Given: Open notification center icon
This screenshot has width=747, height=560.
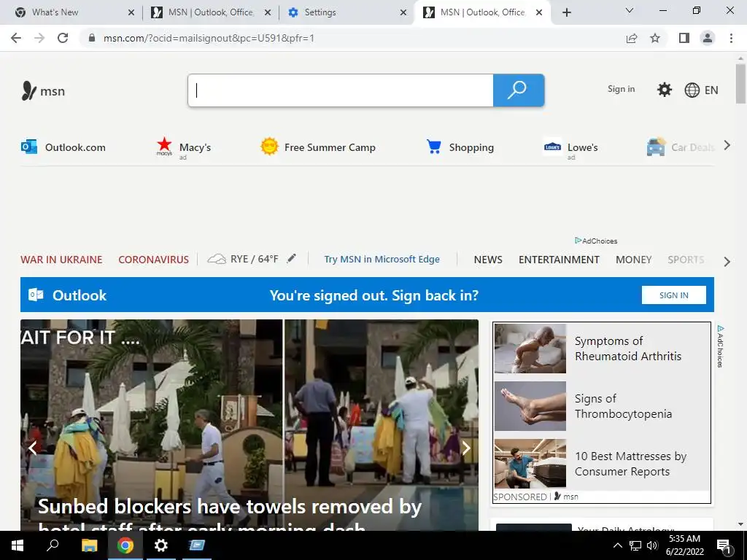Looking at the screenshot, I should pos(724,547).
